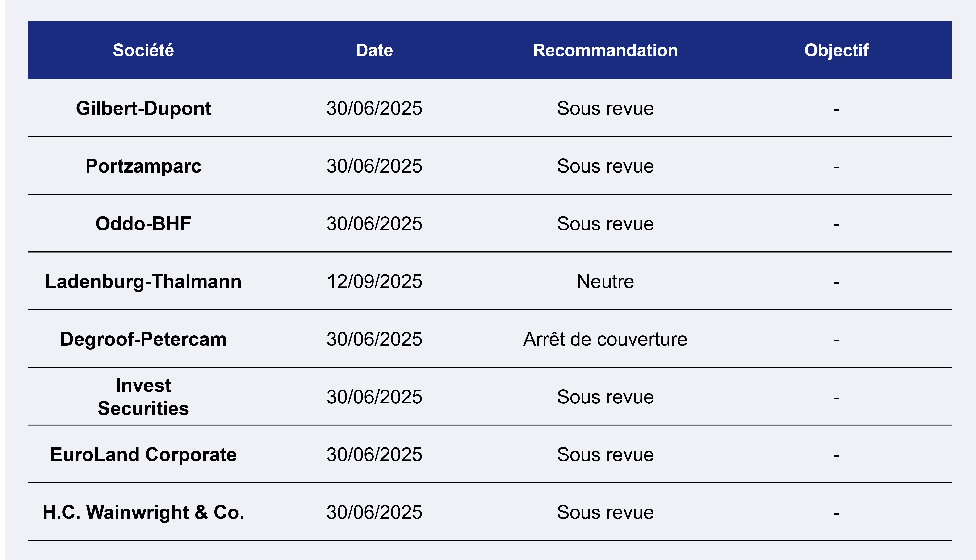Click the Neutre recommendation cell
The height and width of the screenshot is (560, 976).
605,281
